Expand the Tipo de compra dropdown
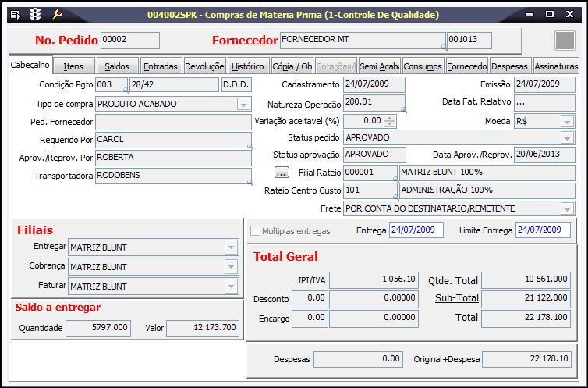The width and height of the screenshot is (588, 388). pyautogui.click(x=244, y=105)
